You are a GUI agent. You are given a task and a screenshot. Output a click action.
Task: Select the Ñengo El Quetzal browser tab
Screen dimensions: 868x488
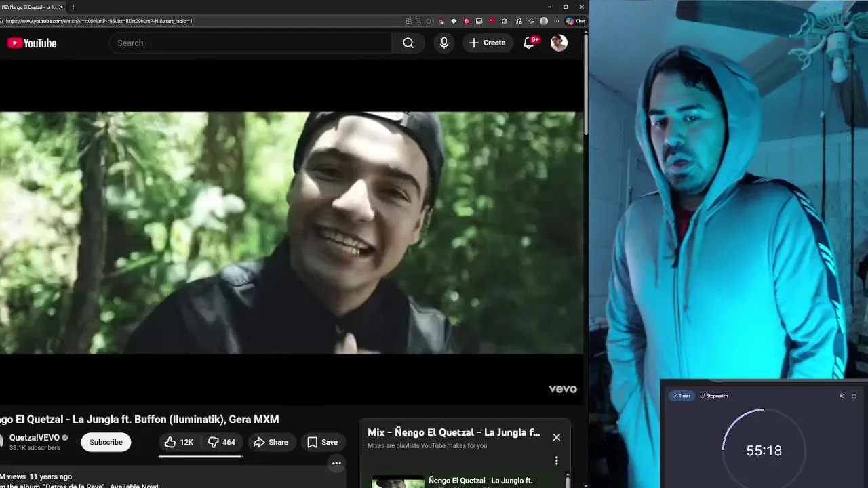[x=33, y=7]
